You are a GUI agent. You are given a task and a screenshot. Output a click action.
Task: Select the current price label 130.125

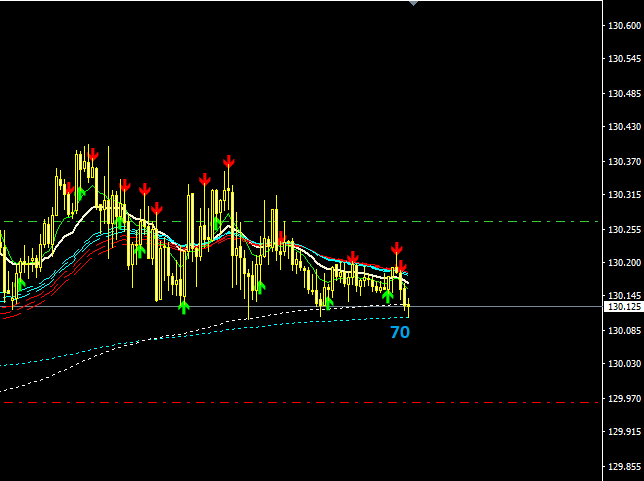click(624, 307)
